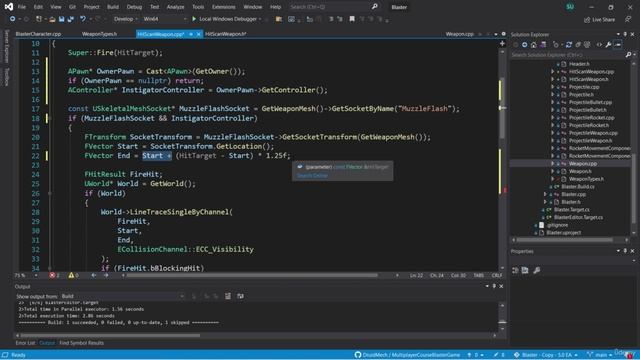This screenshot has height=360, width=640.
Task: Click the Search Online link in tooltip
Action: pyautogui.click(x=312, y=176)
